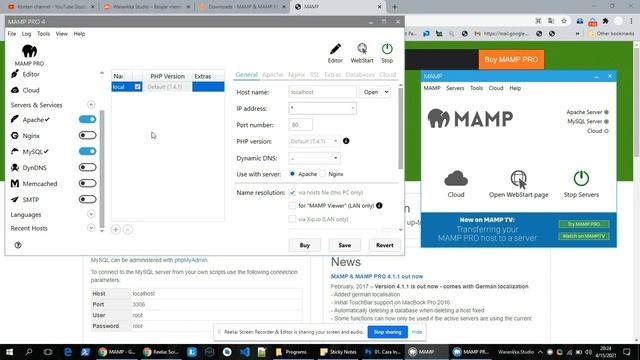Open taskbar search magnifier

29,351
